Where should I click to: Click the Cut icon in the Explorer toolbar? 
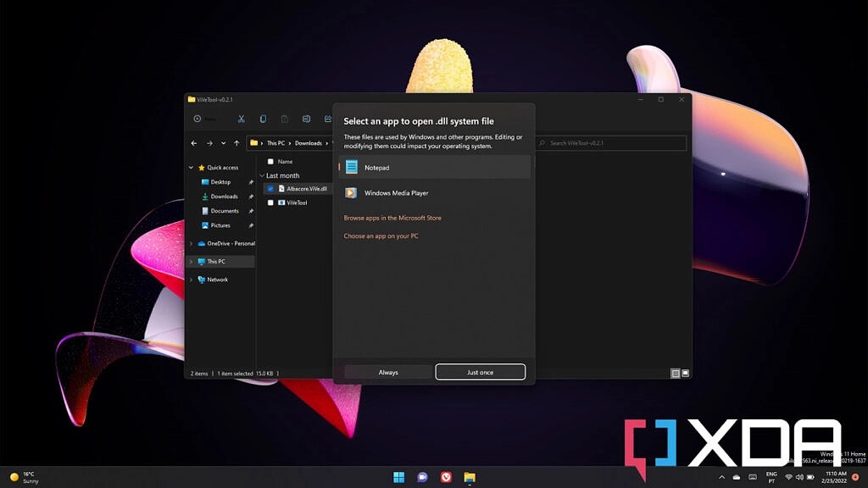(x=240, y=119)
